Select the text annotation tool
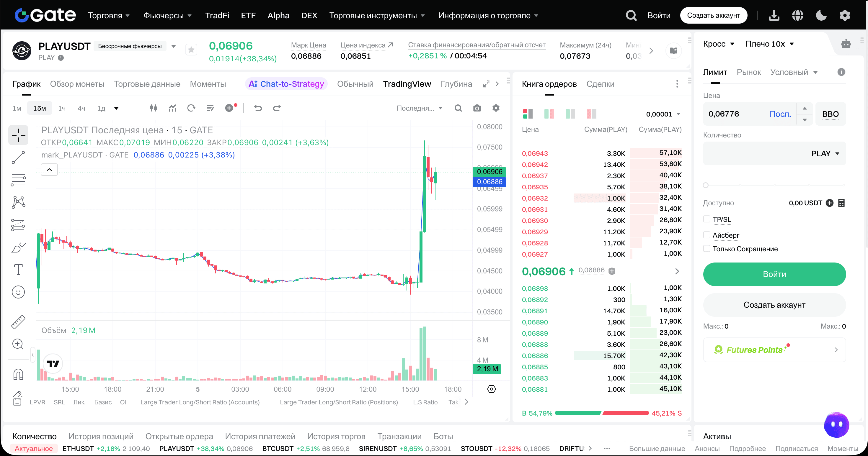This screenshot has width=868, height=456. coord(18,270)
